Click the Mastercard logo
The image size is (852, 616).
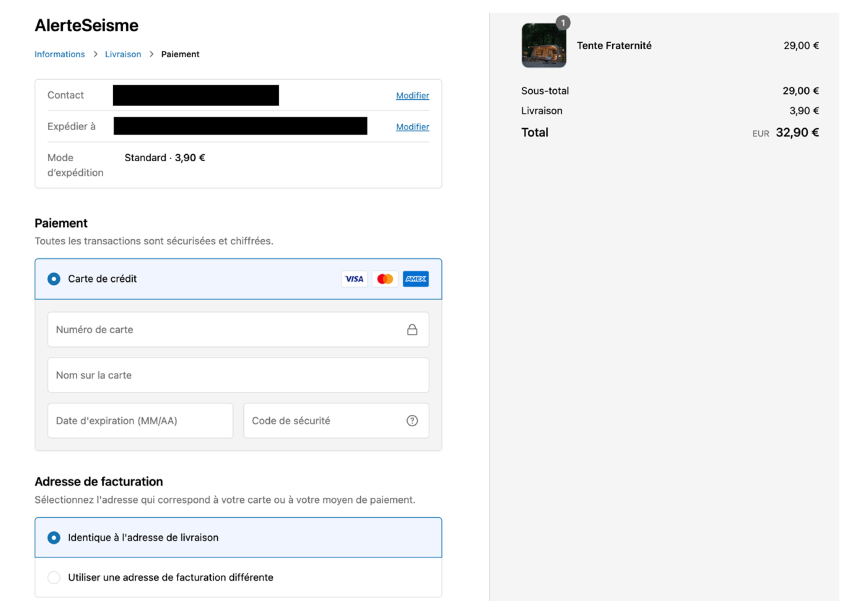coord(385,279)
